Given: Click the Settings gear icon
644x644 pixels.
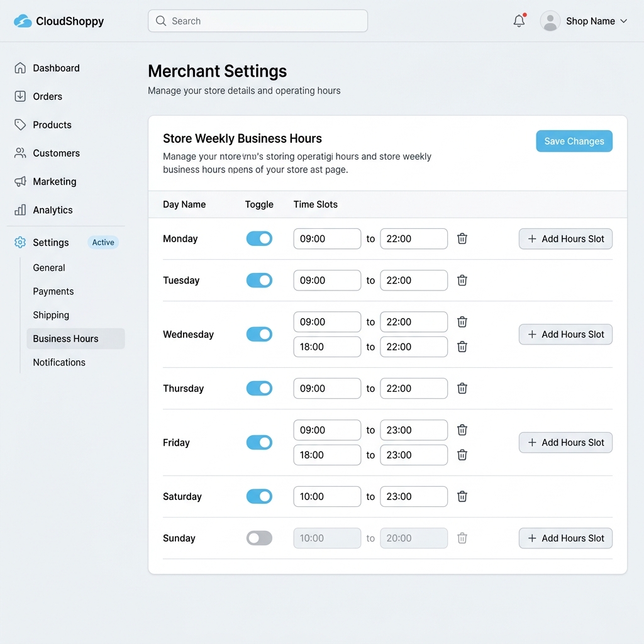Looking at the screenshot, I should pos(20,242).
